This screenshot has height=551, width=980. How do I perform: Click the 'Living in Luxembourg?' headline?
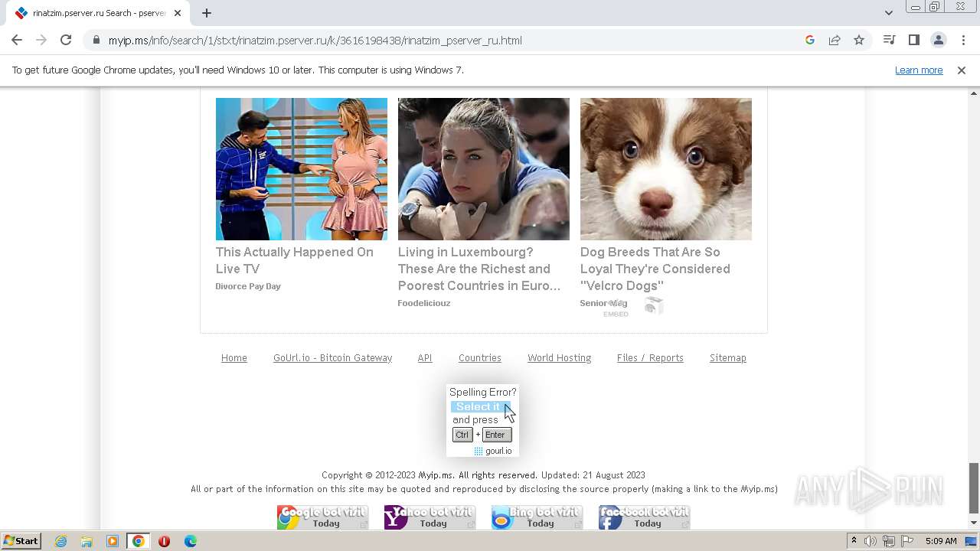pyautogui.click(x=479, y=269)
